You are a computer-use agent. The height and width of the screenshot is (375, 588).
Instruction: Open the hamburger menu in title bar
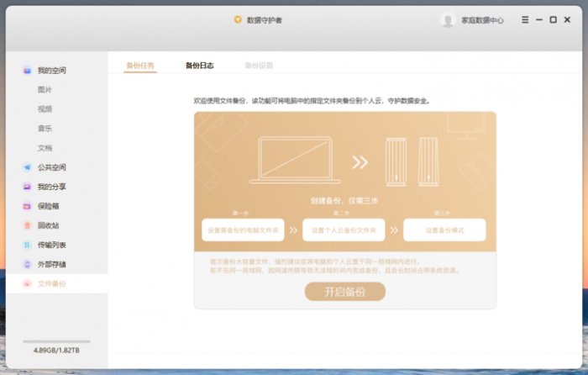tap(525, 19)
